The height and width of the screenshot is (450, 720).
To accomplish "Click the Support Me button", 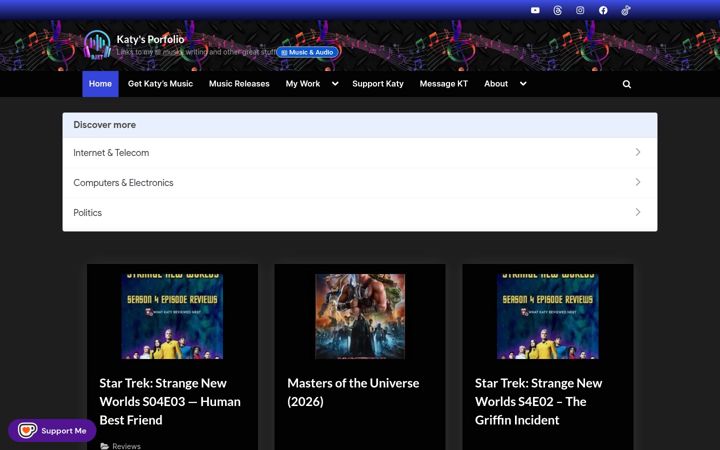I will pyautogui.click(x=52, y=430).
